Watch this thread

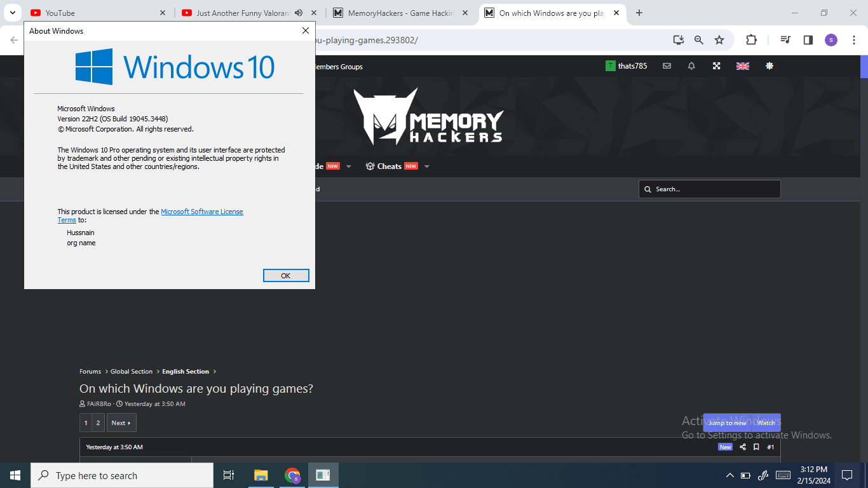coord(766,423)
